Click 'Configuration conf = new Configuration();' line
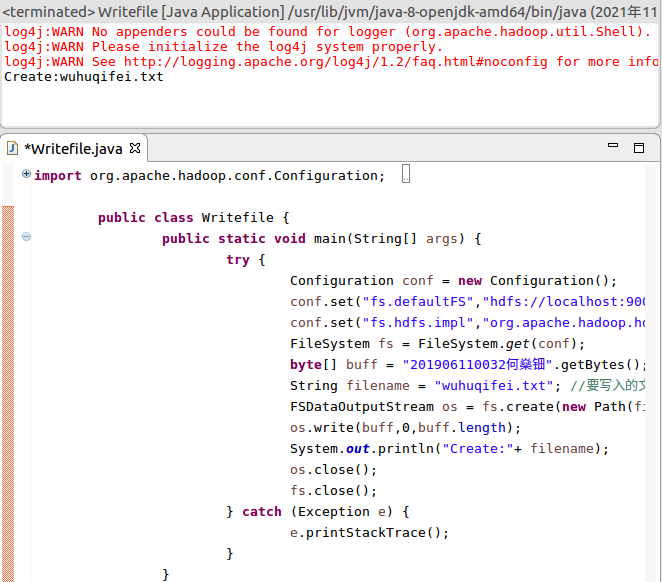 point(453,281)
